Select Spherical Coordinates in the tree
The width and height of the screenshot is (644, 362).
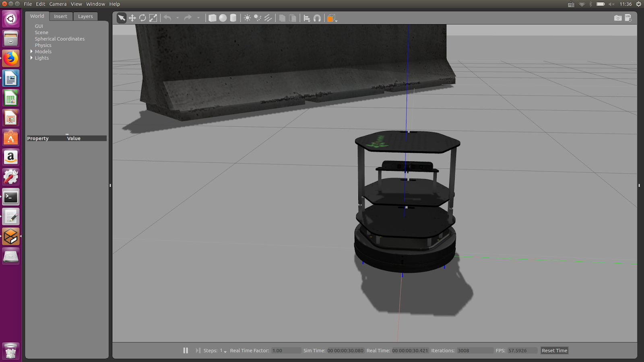pos(60,39)
